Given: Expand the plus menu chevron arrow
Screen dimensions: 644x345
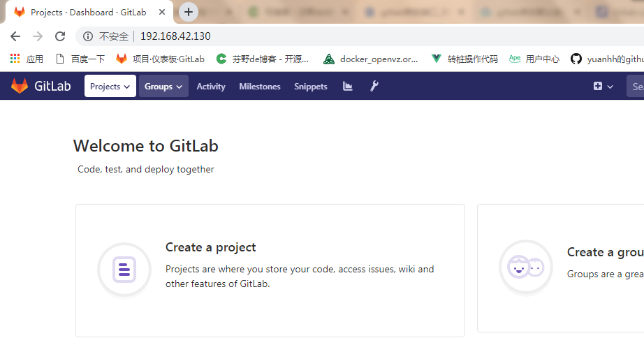Looking at the screenshot, I should (610, 87).
